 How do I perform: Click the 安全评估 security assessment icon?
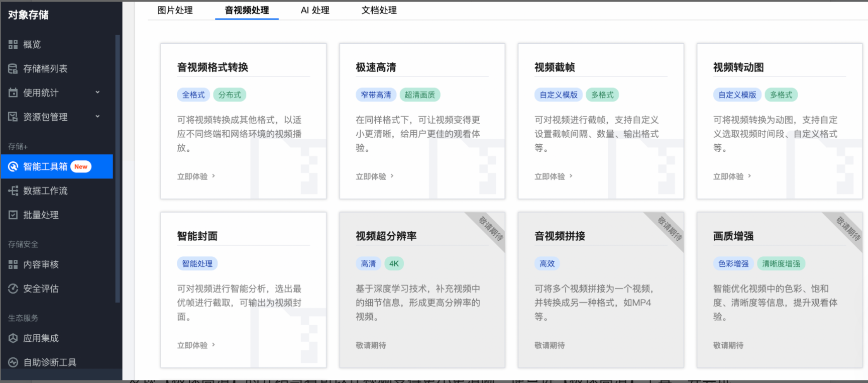(x=13, y=289)
